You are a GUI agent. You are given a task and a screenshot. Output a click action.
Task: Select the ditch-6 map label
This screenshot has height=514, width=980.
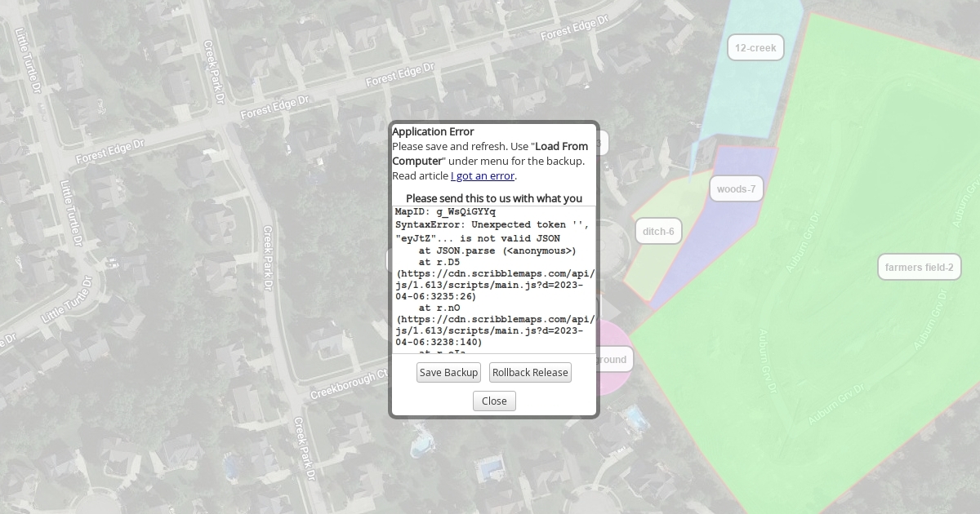pos(658,231)
